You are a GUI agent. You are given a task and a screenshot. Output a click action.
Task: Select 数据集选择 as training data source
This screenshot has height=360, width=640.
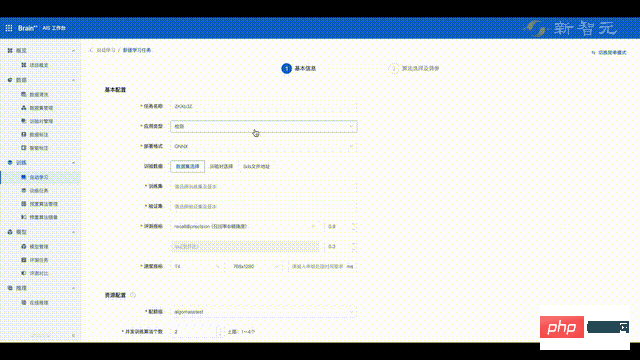[187, 167]
